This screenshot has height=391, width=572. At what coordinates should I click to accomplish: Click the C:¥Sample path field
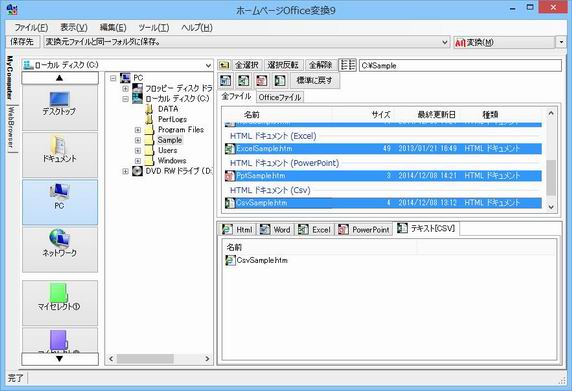(x=460, y=66)
